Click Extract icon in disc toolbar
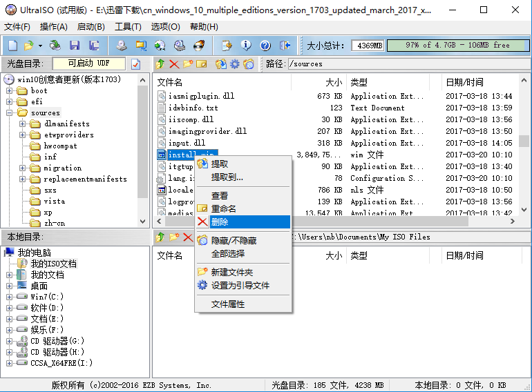 pyautogui.click(x=221, y=63)
